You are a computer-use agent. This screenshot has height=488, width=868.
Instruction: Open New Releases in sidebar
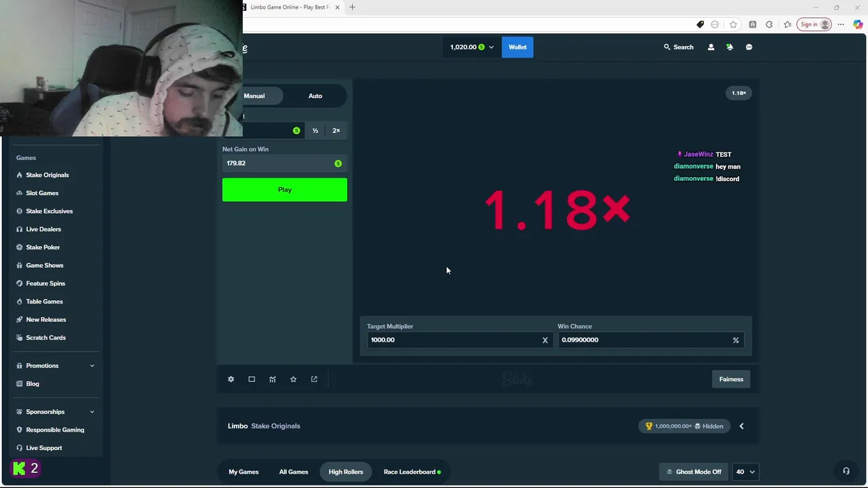point(45,319)
